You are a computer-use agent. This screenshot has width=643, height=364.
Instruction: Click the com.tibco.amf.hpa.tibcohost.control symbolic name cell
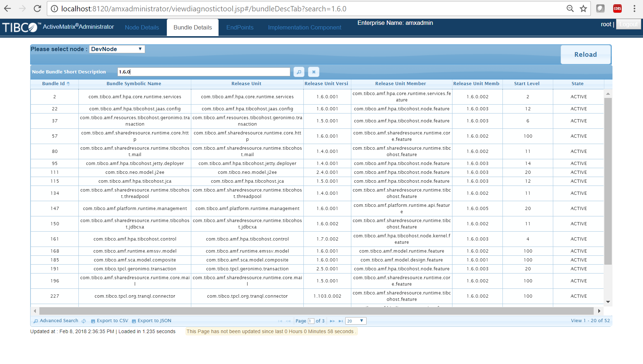click(x=135, y=239)
